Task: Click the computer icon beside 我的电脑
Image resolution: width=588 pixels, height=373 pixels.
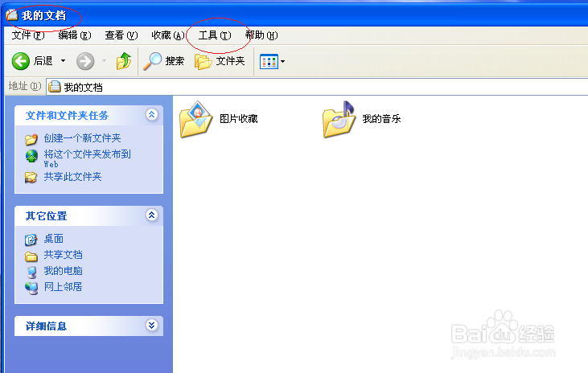Action: click(x=32, y=273)
